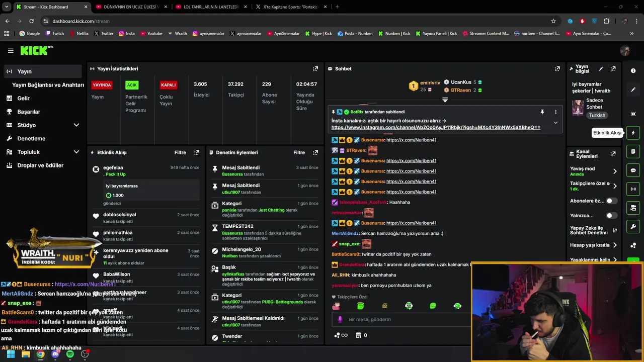The height and width of the screenshot is (362, 644).
Task: Pop out the Sohbet chat panel
Action: (557, 69)
